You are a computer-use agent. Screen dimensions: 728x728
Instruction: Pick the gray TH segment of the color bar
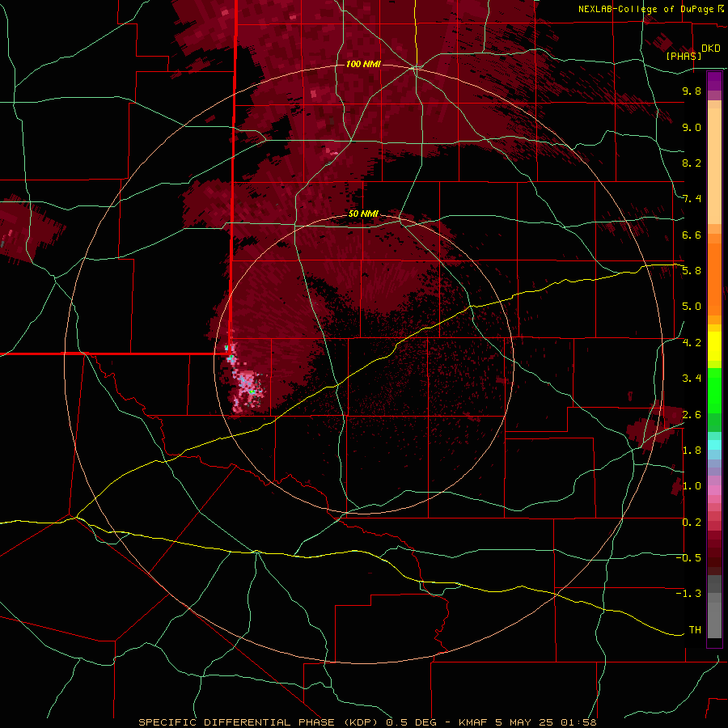coord(714,620)
